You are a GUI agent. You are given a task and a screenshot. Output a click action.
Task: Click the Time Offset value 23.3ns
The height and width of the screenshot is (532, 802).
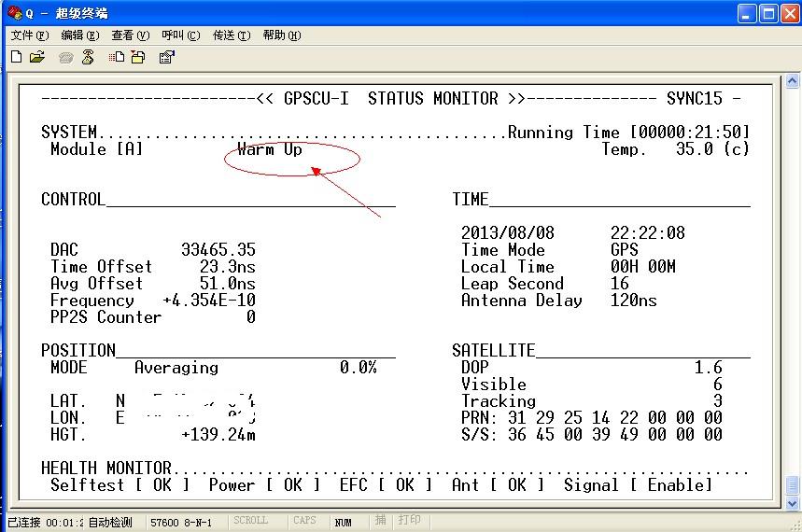point(228,267)
